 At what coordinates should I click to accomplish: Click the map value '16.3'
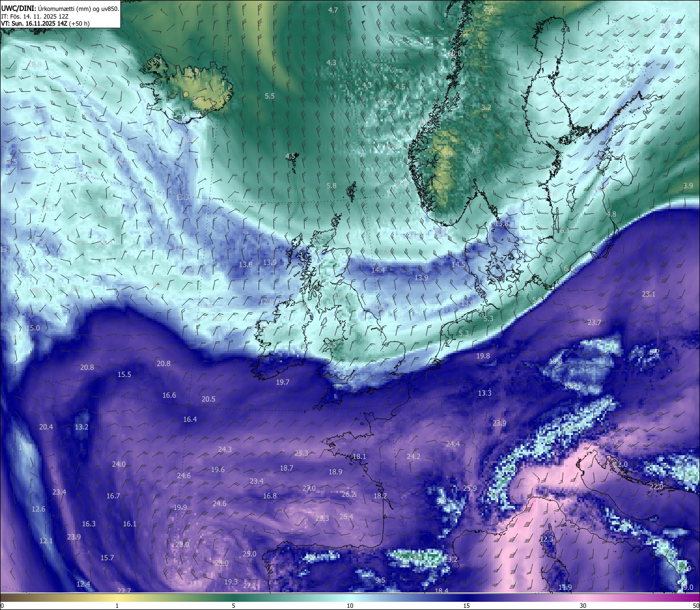[x=89, y=524]
